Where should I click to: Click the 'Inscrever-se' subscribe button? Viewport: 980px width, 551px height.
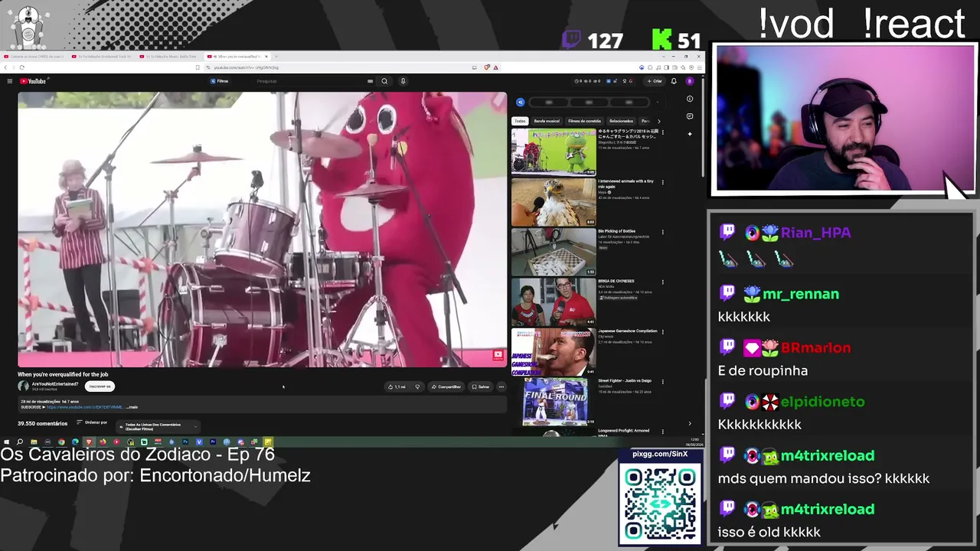point(100,386)
